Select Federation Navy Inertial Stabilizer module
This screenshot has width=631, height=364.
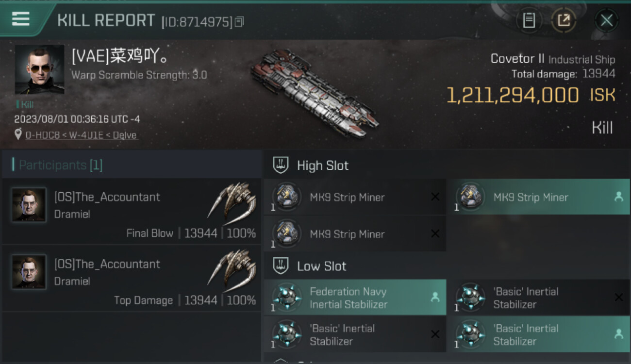point(355,298)
